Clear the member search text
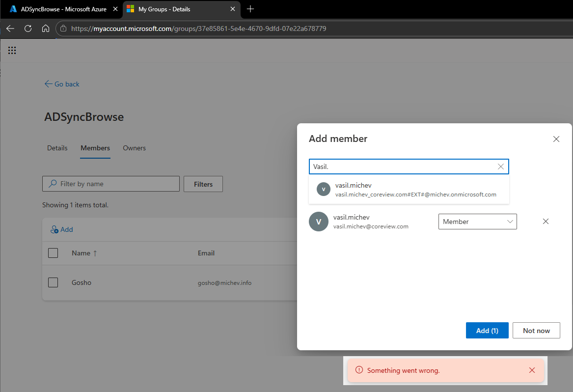The image size is (573, 392). [x=501, y=167]
